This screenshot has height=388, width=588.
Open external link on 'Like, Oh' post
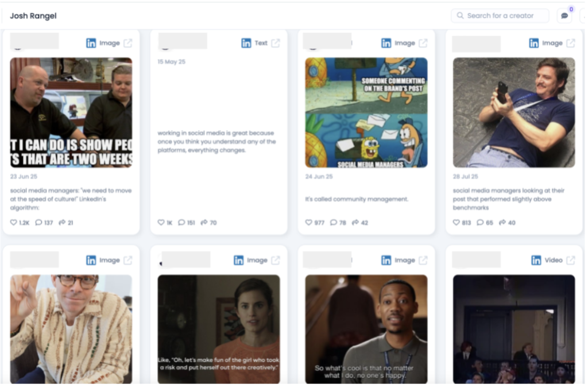(x=277, y=261)
